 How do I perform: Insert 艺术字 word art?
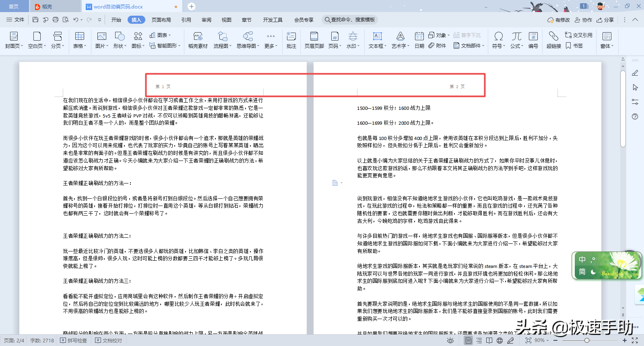click(400, 40)
